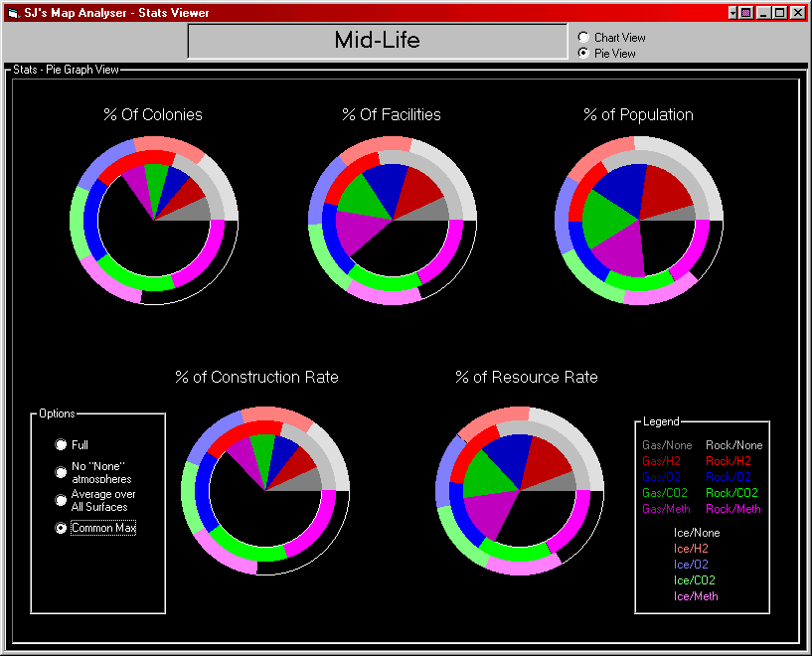Click the % Of Colonies pie chart
The image size is (812, 656).
(154, 220)
